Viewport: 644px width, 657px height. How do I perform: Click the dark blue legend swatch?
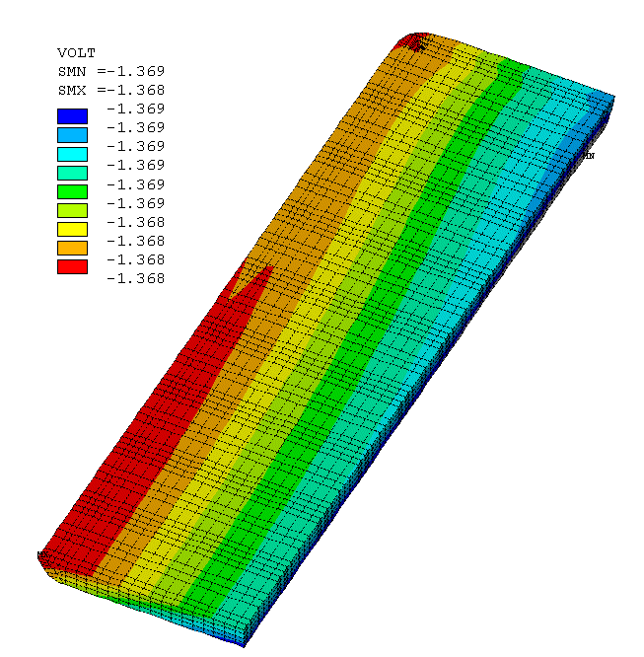tap(73, 116)
